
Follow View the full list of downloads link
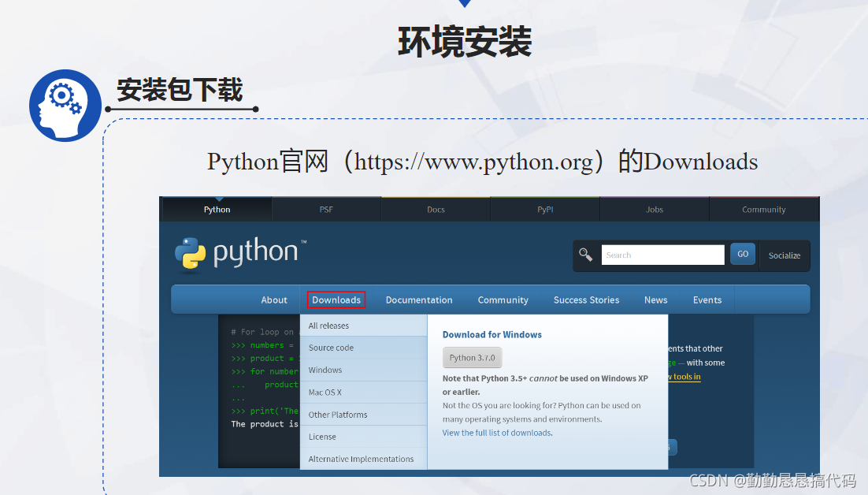496,433
